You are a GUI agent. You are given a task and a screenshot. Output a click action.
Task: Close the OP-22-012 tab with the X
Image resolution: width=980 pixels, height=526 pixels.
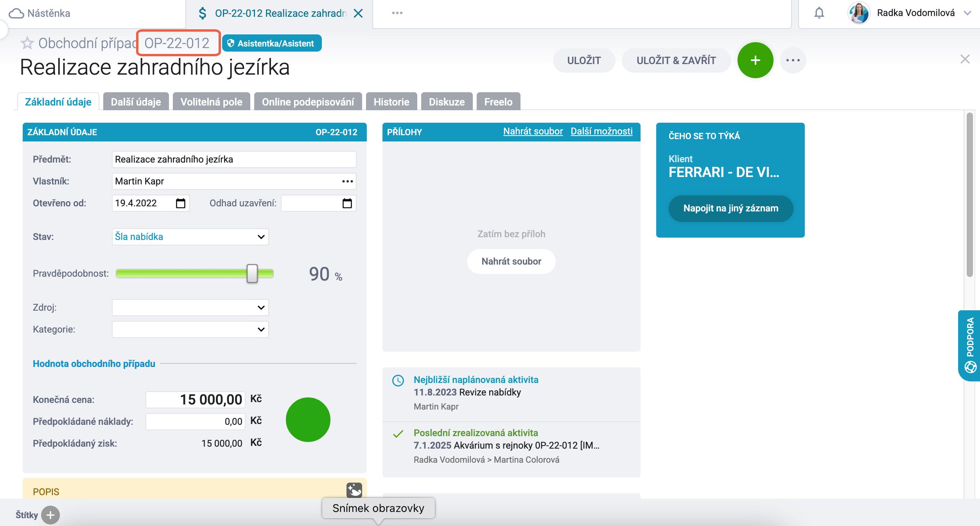pyautogui.click(x=358, y=13)
